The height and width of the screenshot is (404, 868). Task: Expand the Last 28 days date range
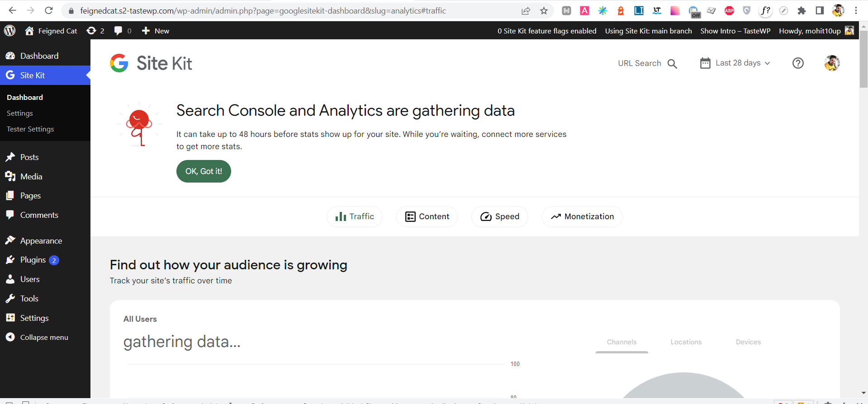(735, 63)
